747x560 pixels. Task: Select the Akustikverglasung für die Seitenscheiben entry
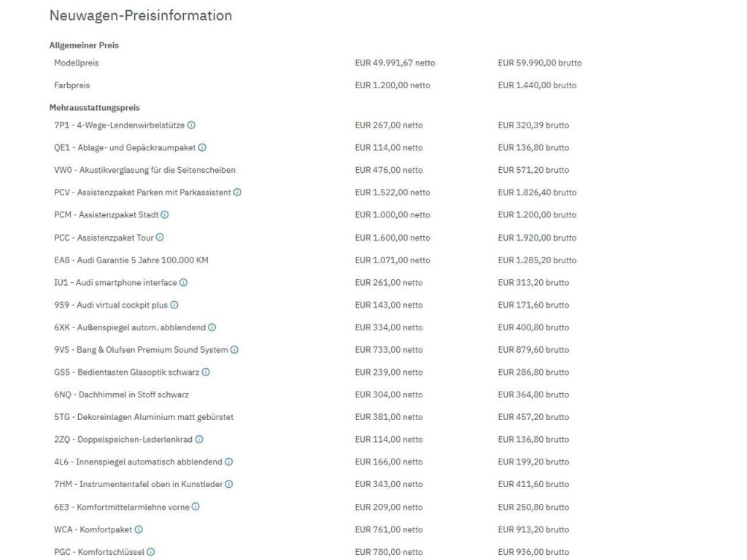click(x=145, y=170)
